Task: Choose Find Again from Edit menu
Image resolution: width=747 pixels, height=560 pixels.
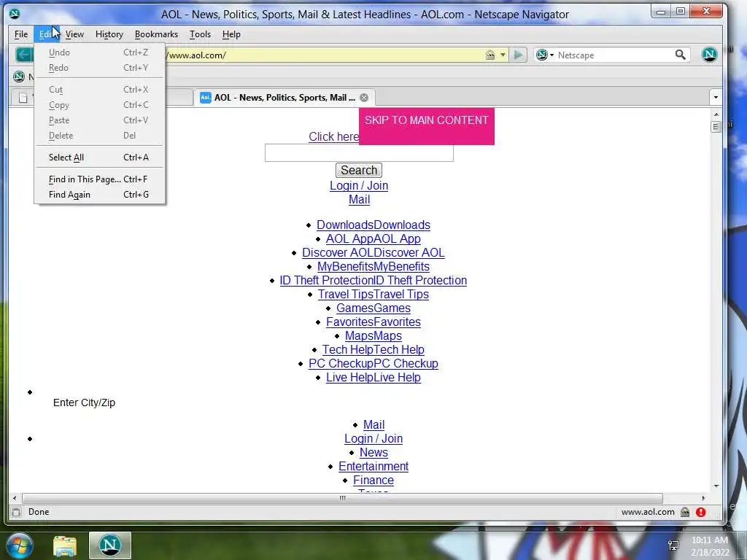Action: [99, 194]
